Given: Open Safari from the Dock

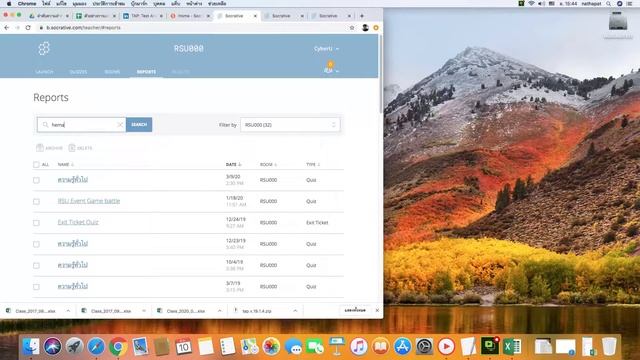Looking at the screenshot, I should tap(96, 347).
